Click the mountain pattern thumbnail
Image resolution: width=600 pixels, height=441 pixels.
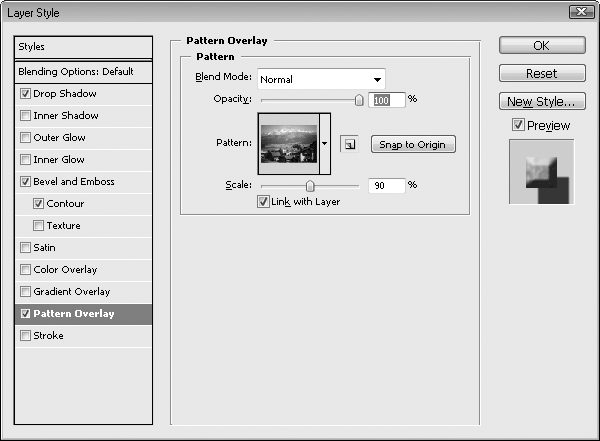tap(289, 144)
